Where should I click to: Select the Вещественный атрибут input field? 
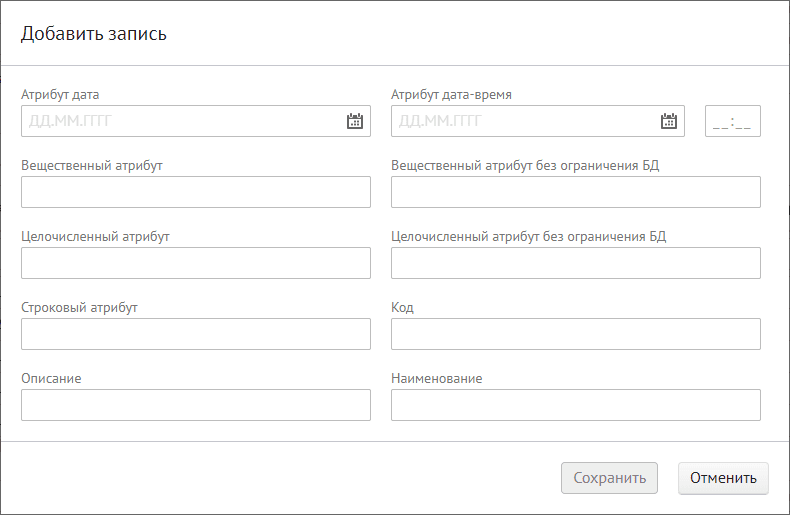point(195,192)
